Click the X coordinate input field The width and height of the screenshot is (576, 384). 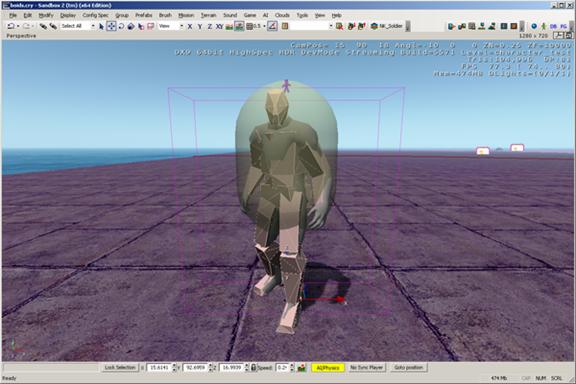159,367
